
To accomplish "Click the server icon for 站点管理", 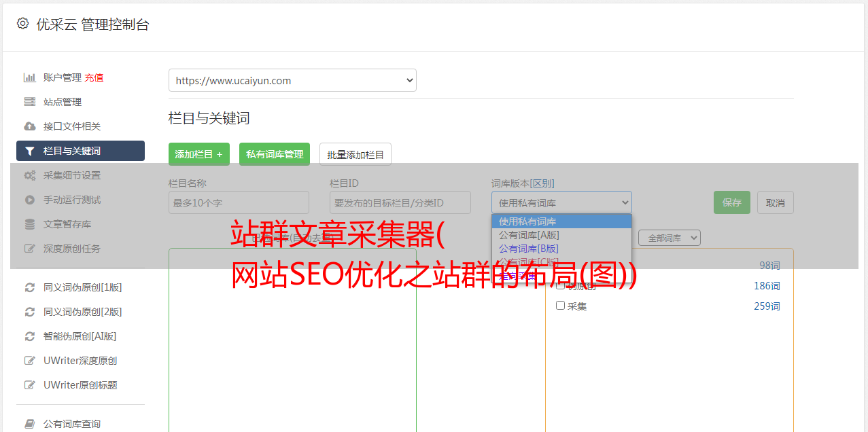I will [x=29, y=102].
